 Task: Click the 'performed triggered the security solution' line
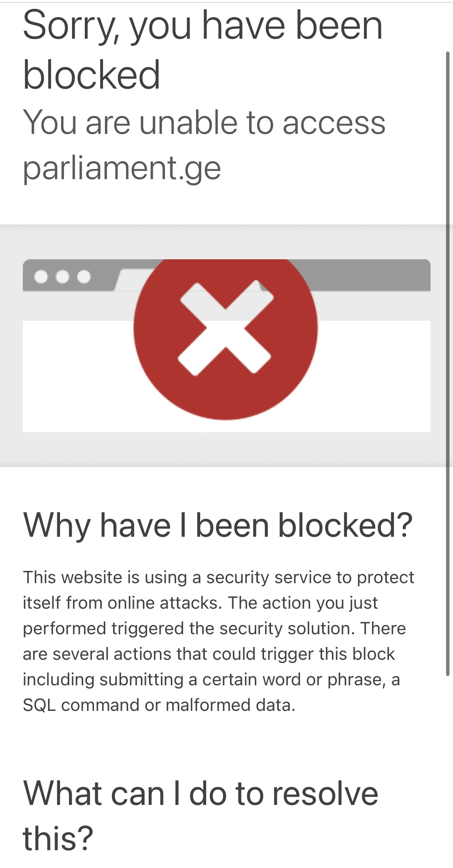point(214,628)
